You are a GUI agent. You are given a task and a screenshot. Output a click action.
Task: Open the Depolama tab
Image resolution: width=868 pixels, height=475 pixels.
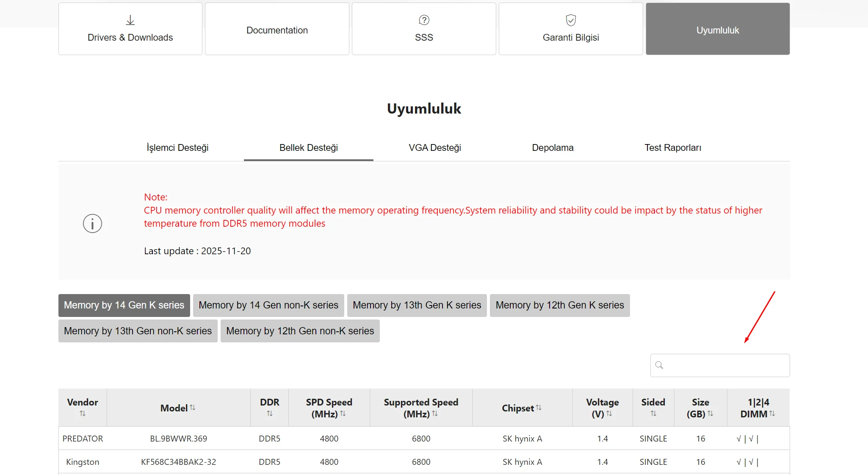tap(553, 148)
